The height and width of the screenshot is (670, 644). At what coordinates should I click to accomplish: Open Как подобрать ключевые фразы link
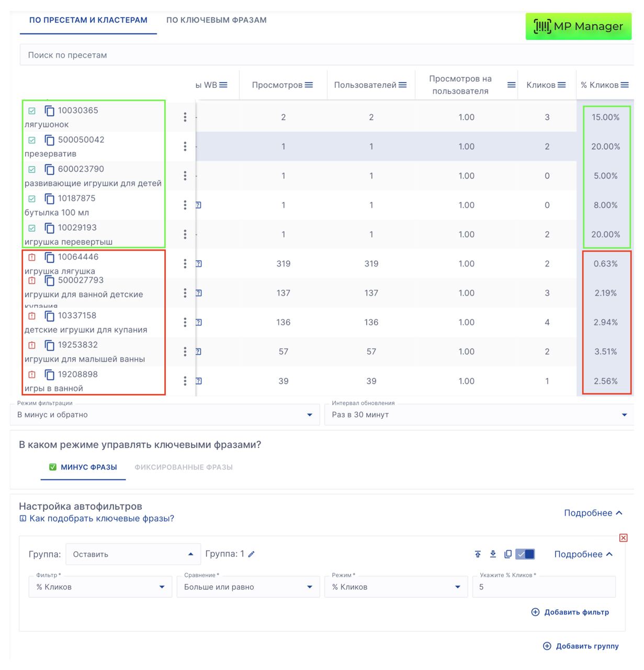click(101, 519)
